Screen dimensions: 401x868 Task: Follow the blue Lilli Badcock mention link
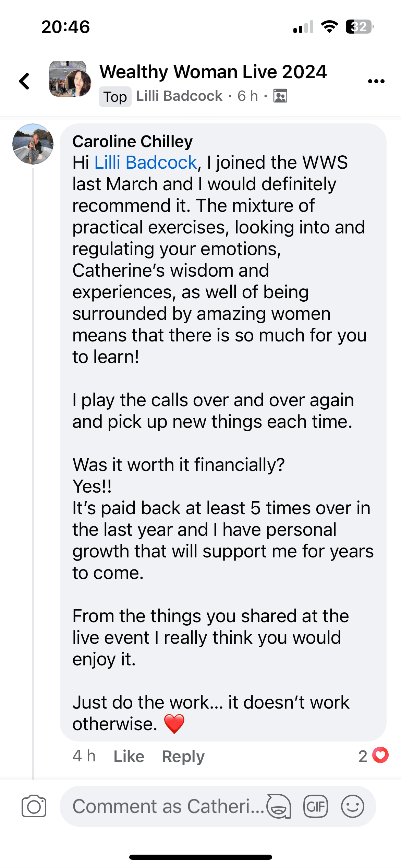[x=146, y=162]
